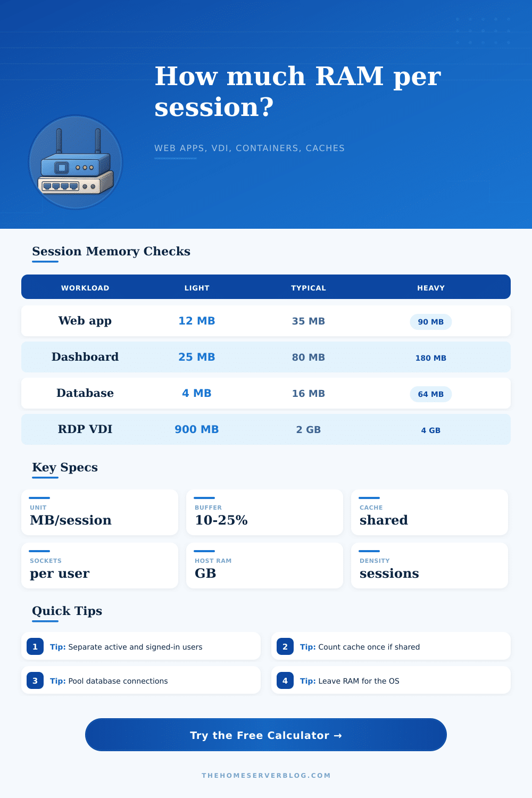Select the 'How much RAM per session?' headline
Viewport: 532px width, 798px height.
pyautogui.click(x=298, y=92)
